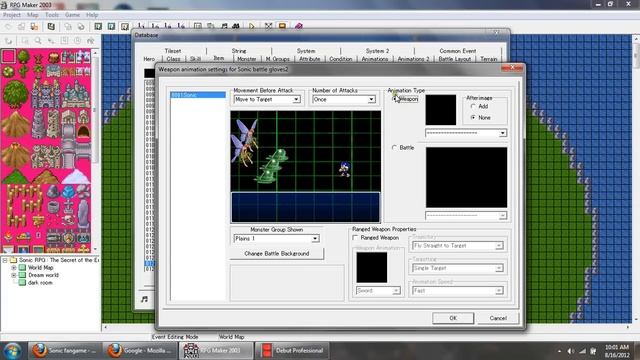This screenshot has height=360, width=640.
Task: Select the Battle animation type radio
Action: (x=395, y=147)
